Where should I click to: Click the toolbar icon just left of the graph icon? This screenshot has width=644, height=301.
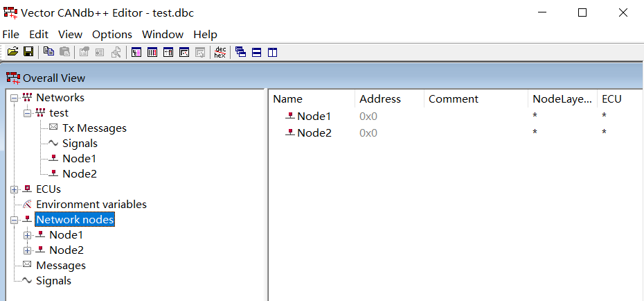(168, 52)
